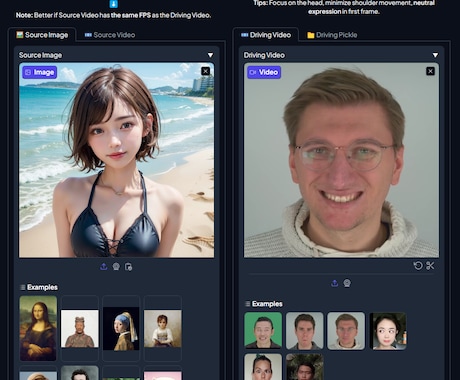Switch to the Source Video tab

click(x=110, y=35)
